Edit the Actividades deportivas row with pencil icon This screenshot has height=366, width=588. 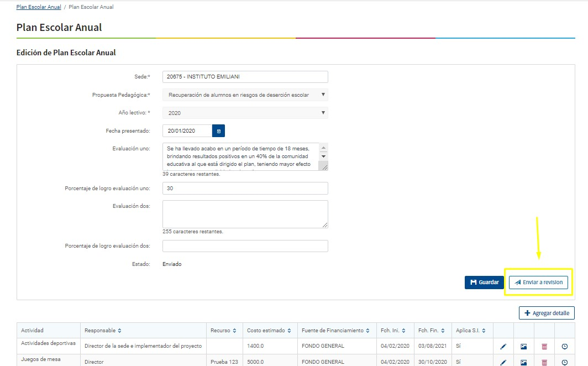(503, 346)
